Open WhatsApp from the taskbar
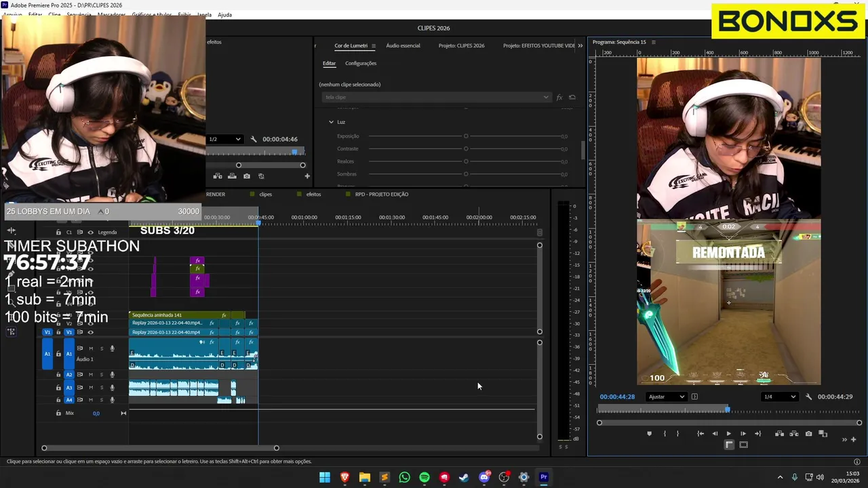The image size is (868, 488). (x=404, y=477)
